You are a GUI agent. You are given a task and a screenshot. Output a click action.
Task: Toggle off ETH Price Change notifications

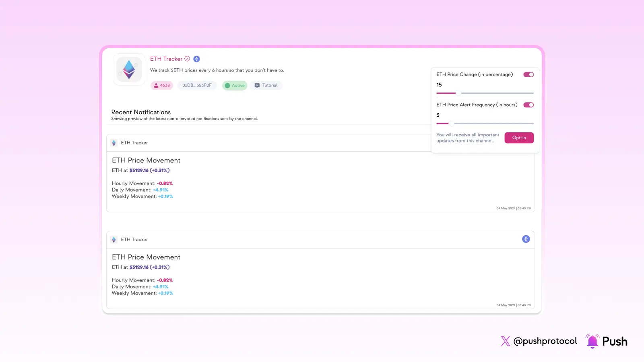[x=528, y=74]
